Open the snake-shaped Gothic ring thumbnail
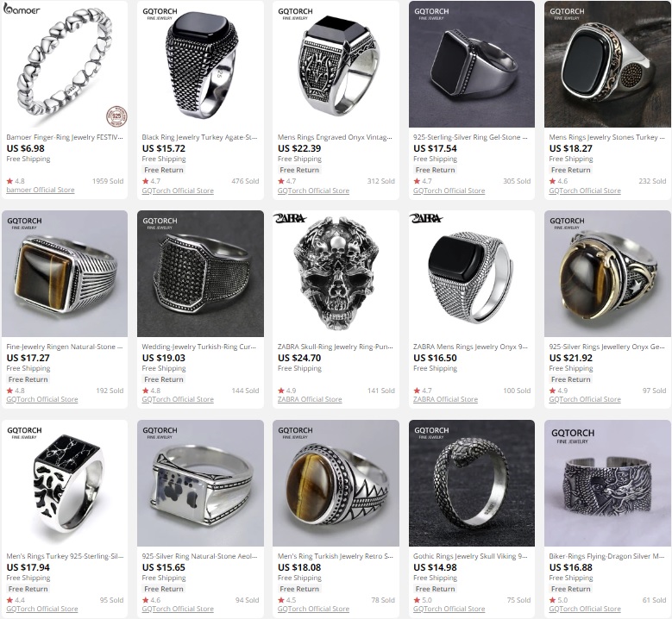 (471, 483)
